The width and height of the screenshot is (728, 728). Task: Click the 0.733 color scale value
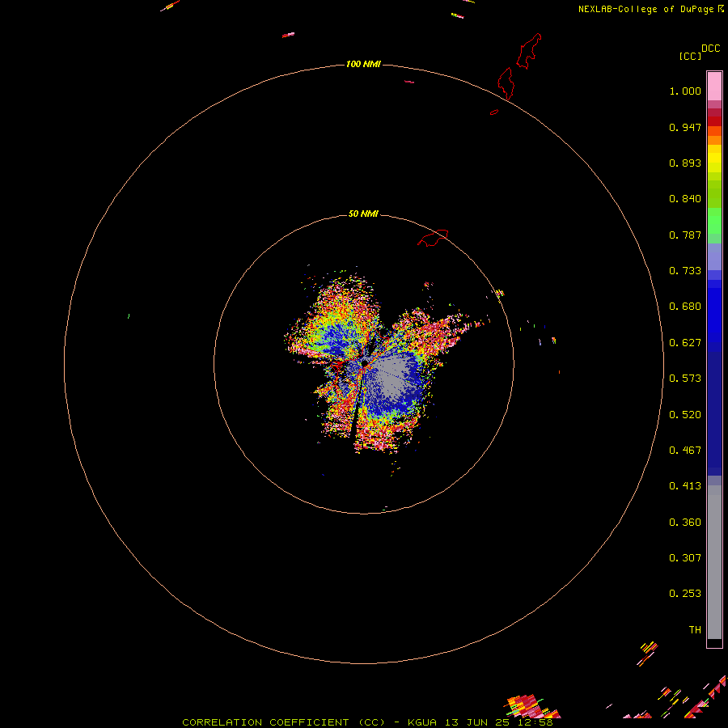[x=685, y=271]
